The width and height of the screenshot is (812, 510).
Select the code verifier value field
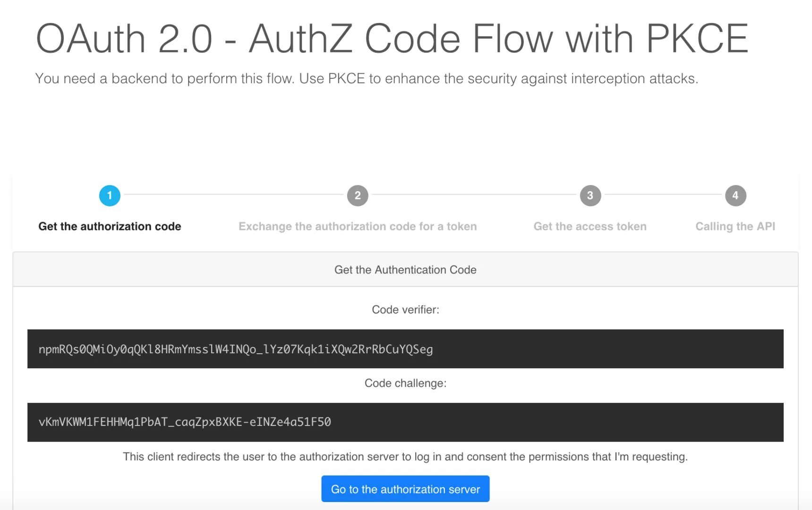[405, 348]
